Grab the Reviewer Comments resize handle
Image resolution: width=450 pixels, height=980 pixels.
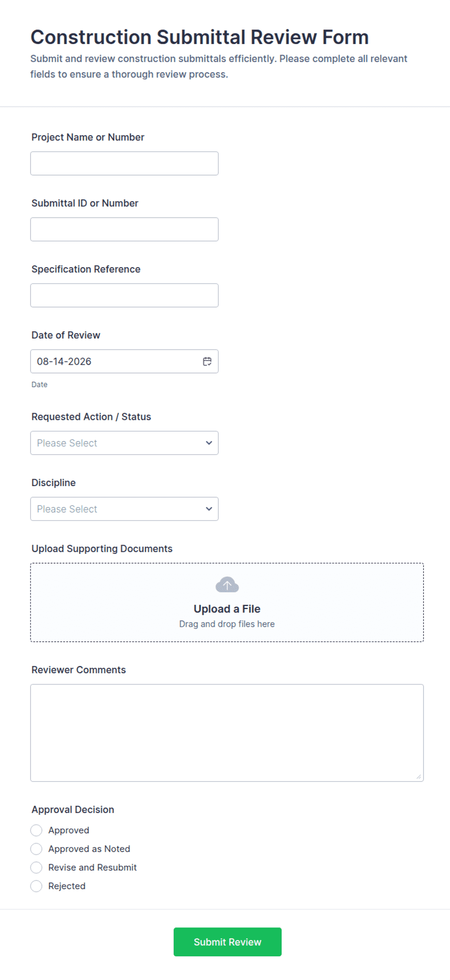pos(419,776)
